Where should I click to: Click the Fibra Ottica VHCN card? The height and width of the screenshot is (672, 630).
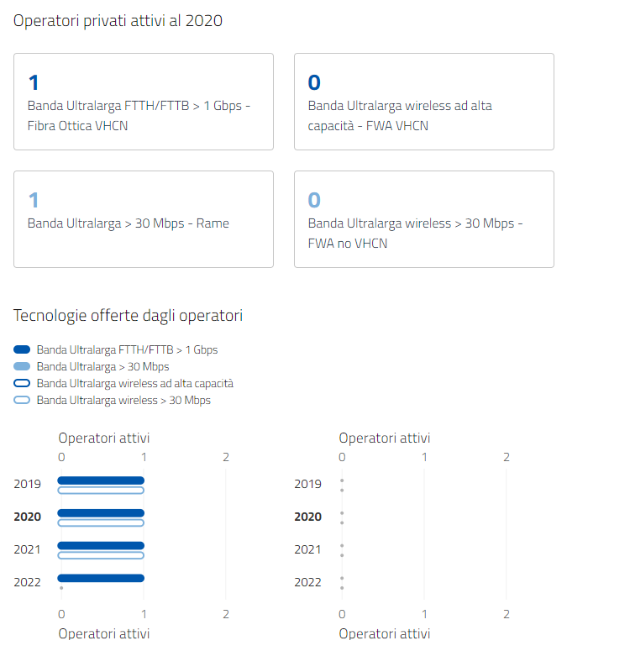(143, 102)
